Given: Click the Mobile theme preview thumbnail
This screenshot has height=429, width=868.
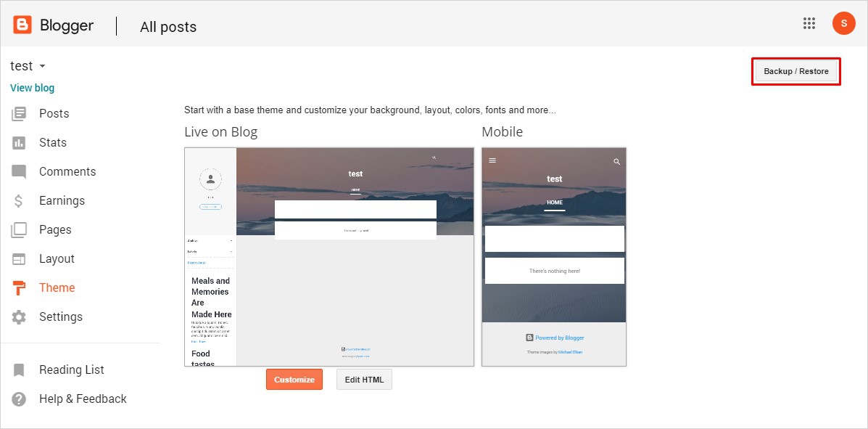Looking at the screenshot, I should click(x=554, y=257).
